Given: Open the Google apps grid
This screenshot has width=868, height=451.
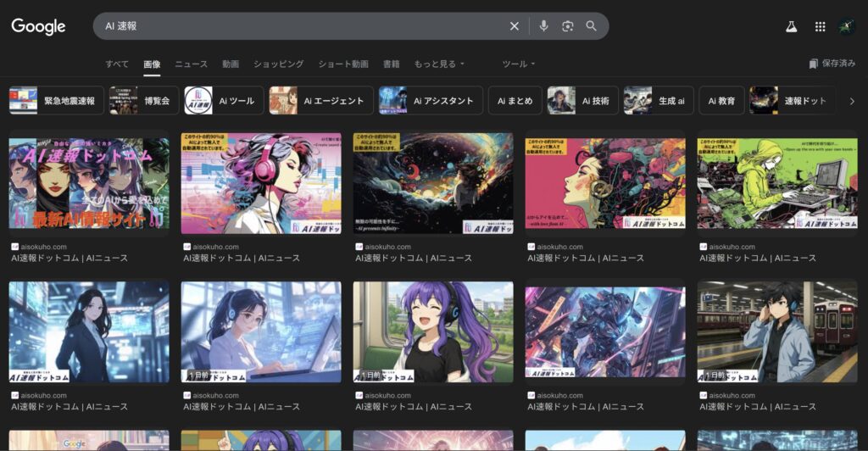Looking at the screenshot, I should [820, 26].
